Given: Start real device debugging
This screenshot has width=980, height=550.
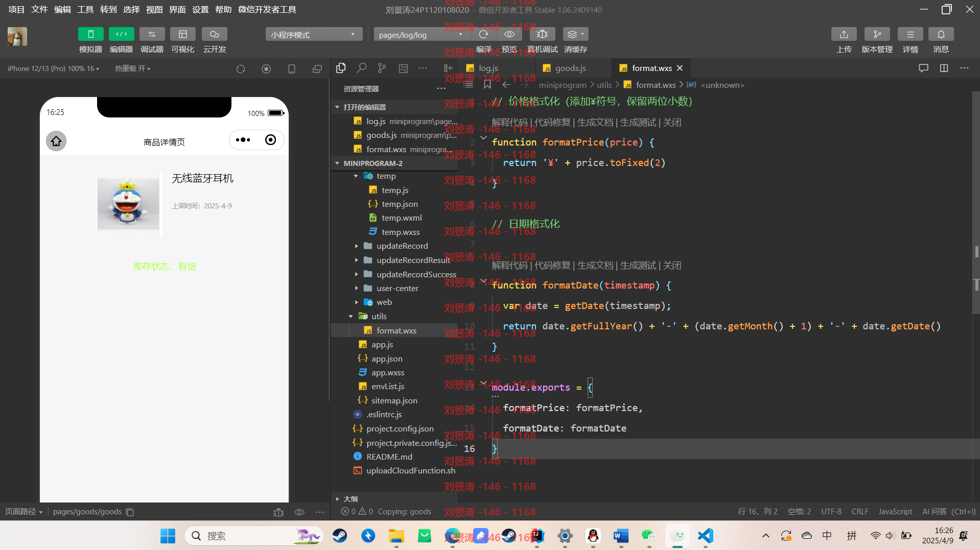Looking at the screenshot, I should click(x=542, y=34).
